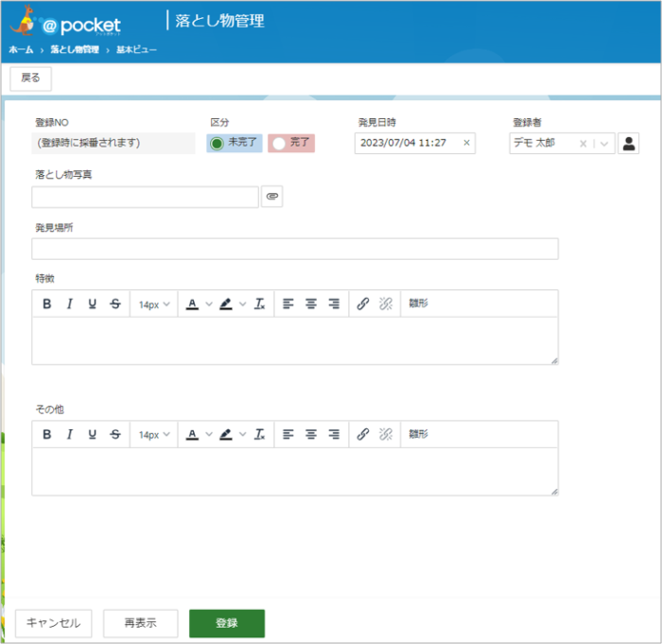Image resolution: width=662 pixels, height=644 pixels.
Task: Toggle underline in 特徴 editor
Action: 92,304
